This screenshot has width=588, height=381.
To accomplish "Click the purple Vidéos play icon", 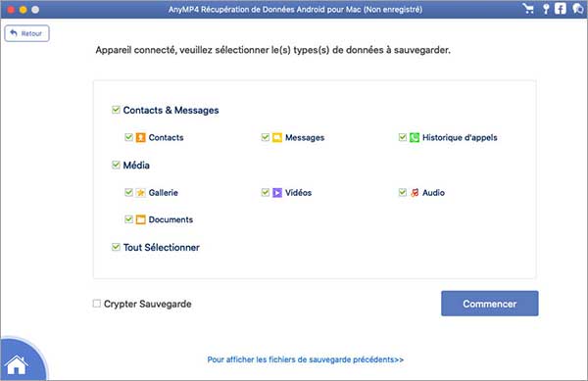I will coord(277,193).
